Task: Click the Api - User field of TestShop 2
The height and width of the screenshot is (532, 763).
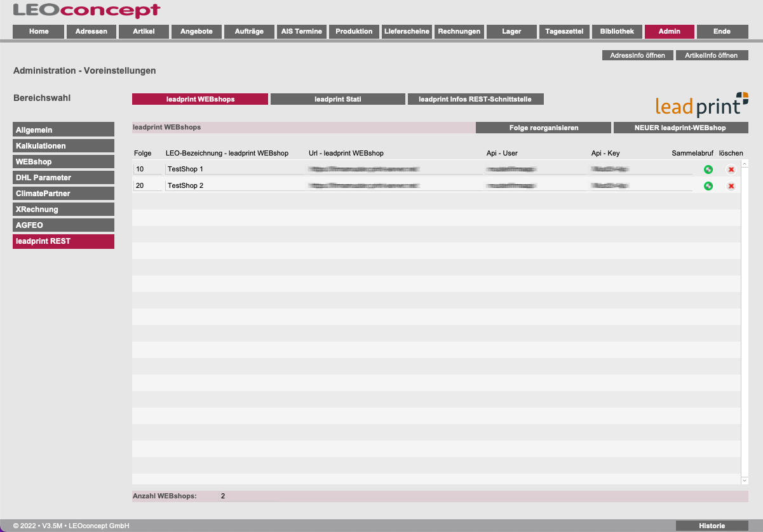Action: pyautogui.click(x=536, y=185)
